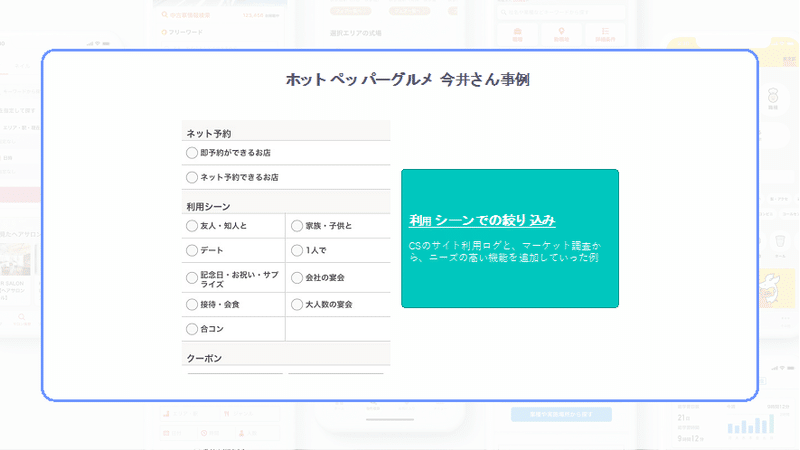Image resolution: width=800 pixels, height=450 pixels.
Task: Click the クーポン section header
Action: 286,356
